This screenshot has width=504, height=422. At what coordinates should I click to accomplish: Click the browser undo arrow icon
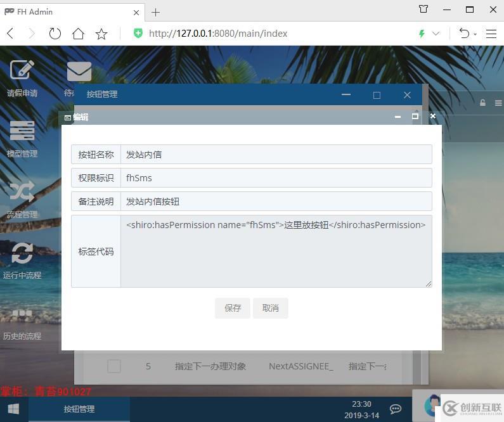[x=465, y=34]
